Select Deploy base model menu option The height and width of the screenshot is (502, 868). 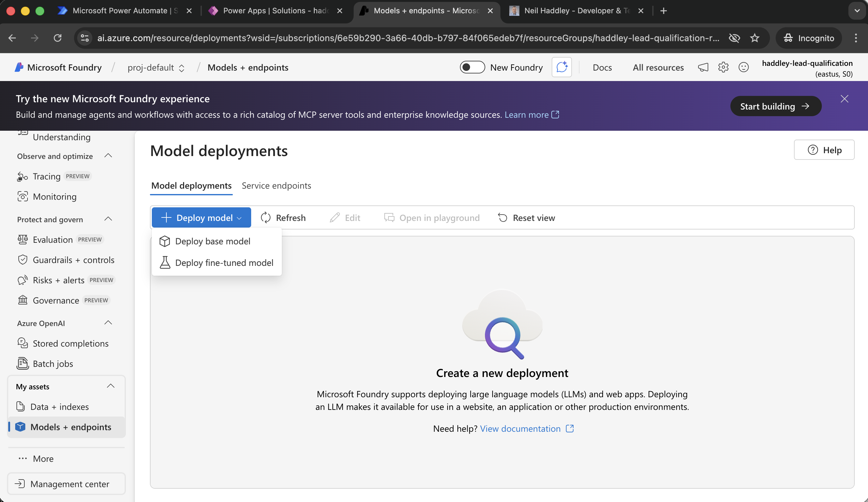pyautogui.click(x=213, y=241)
